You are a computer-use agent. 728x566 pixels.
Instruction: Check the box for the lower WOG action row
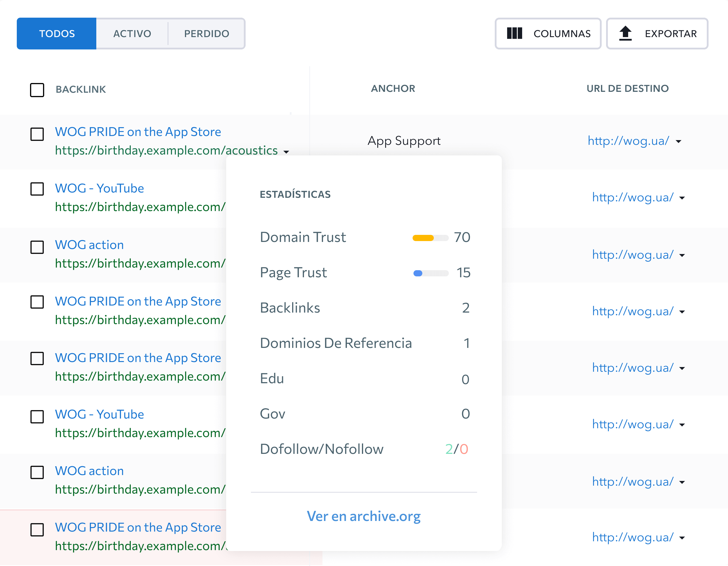click(x=37, y=472)
